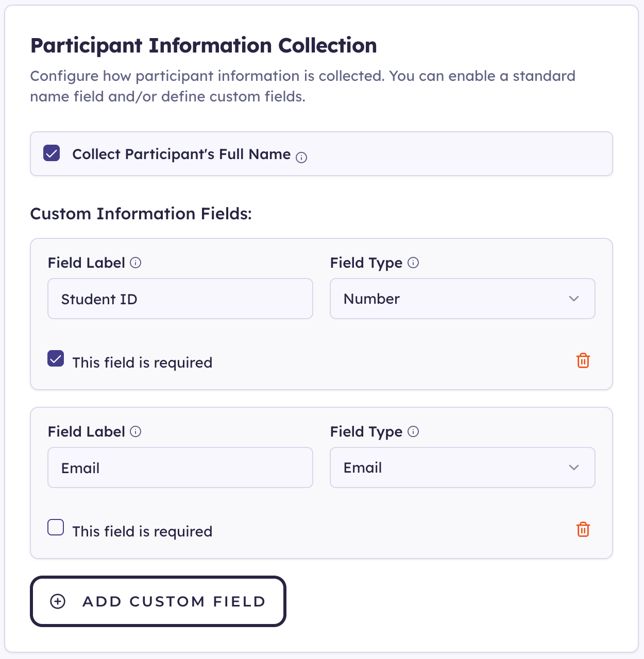644x659 pixels.
Task: Click "This field is required" text under Student ID
Action: [x=142, y=362]
